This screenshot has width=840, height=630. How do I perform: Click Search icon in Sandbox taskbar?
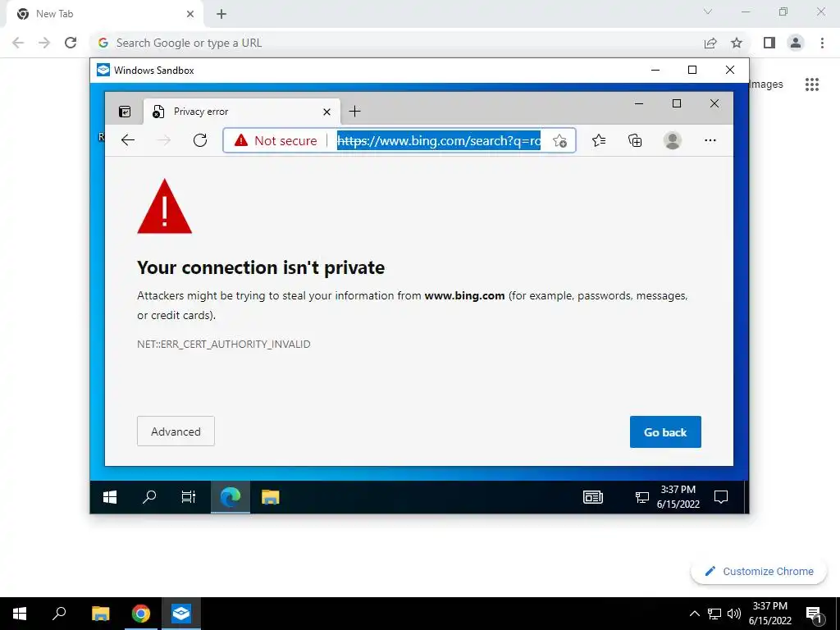[x=149, y=497]
